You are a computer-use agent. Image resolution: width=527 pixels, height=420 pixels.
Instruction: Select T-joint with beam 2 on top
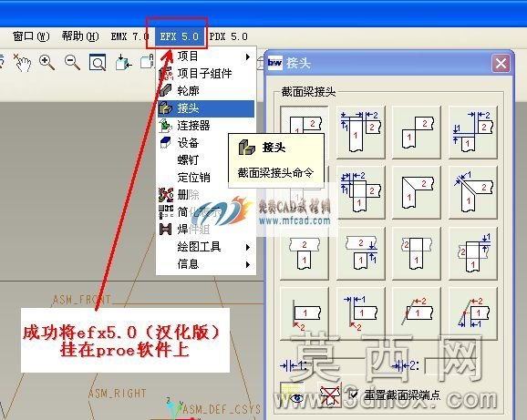[305, 253]
